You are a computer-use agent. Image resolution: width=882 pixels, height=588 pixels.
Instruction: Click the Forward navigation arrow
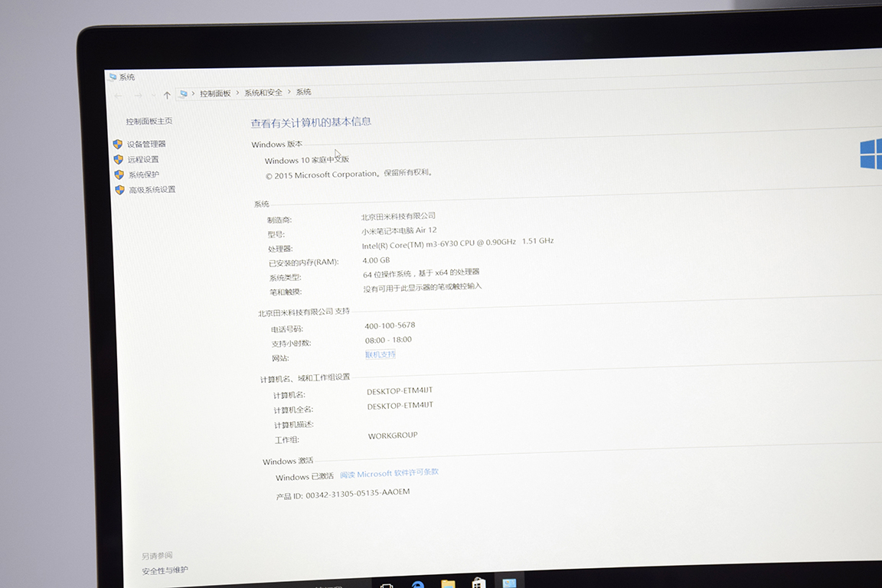pyautogui.click(x=138, y=96)
